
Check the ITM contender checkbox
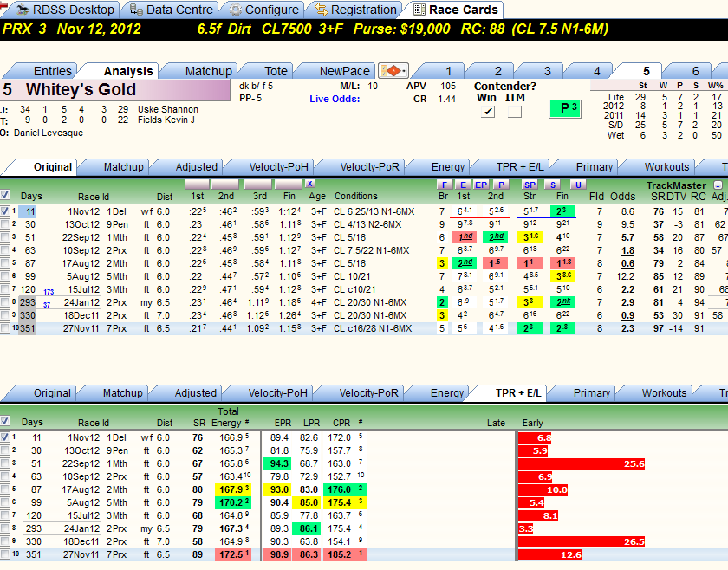[515, 112]
